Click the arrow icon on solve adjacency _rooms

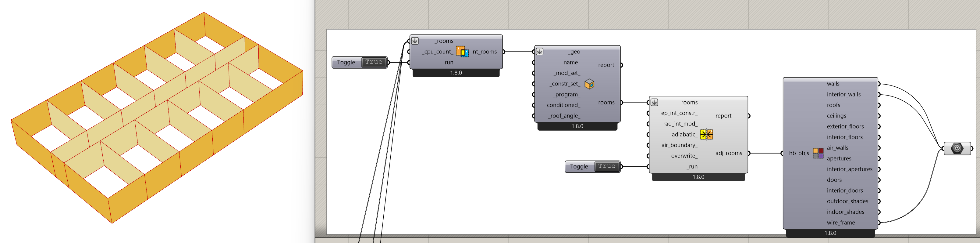point(654,102)
